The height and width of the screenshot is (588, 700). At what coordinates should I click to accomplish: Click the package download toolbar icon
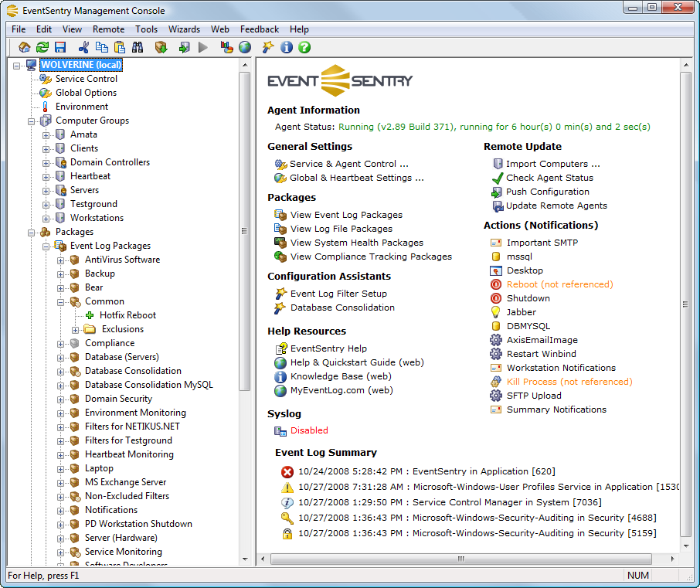click(161, 47)
